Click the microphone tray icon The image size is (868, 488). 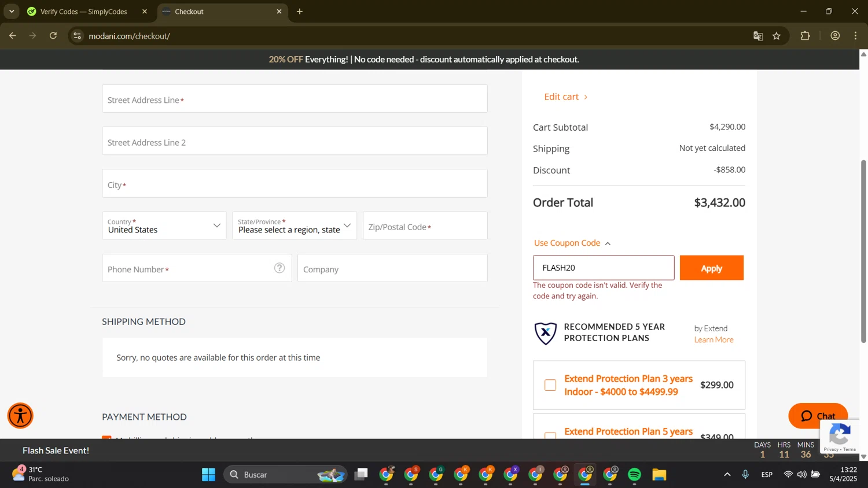click(x=745, y=475)
